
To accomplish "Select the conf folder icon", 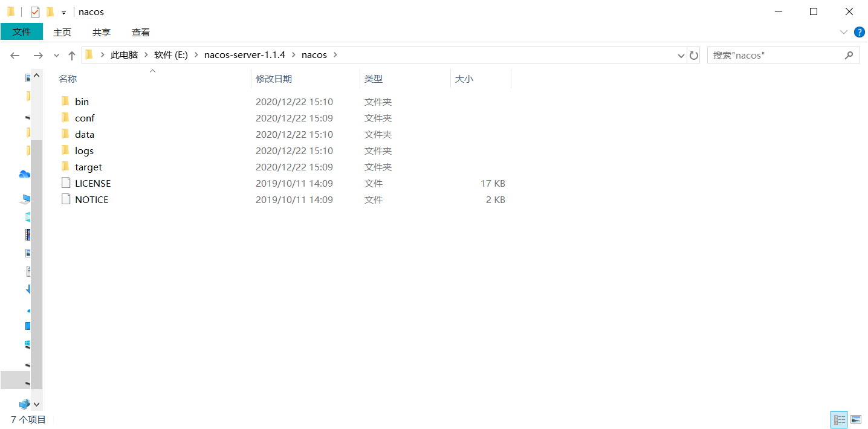I will click(x=66, y=117).
